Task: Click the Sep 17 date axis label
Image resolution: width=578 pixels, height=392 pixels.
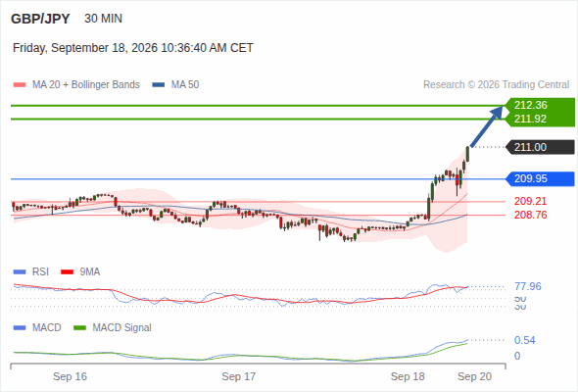Action: [238, 376]
